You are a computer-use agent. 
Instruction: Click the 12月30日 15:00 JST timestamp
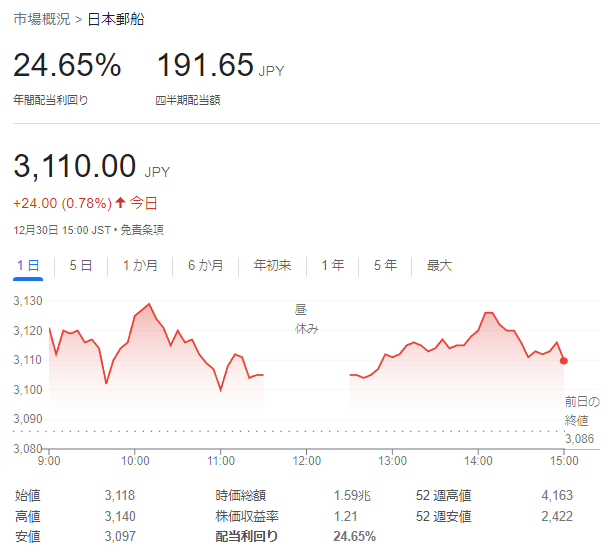pyautogui.click(x=62, y=230)
